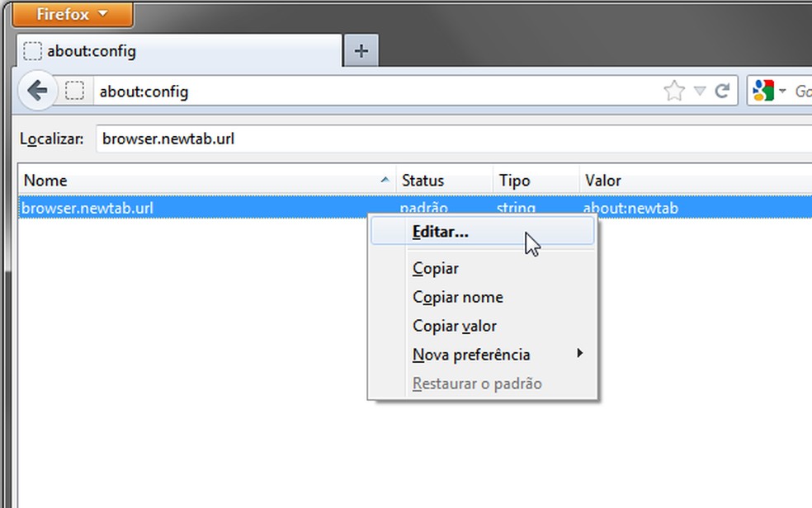Click the site identity icon in address bar
812x508 pixels.
click(x=74, y=91)
